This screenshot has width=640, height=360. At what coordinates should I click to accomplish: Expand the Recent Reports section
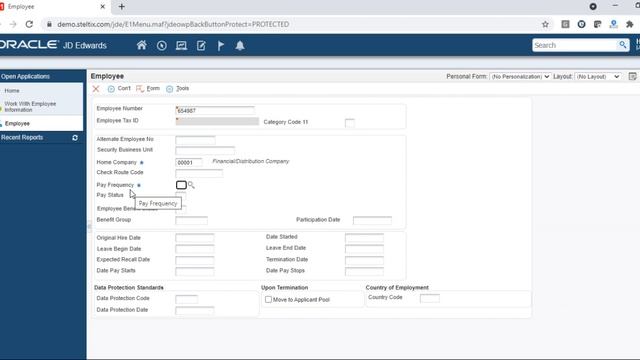point(22,138)
